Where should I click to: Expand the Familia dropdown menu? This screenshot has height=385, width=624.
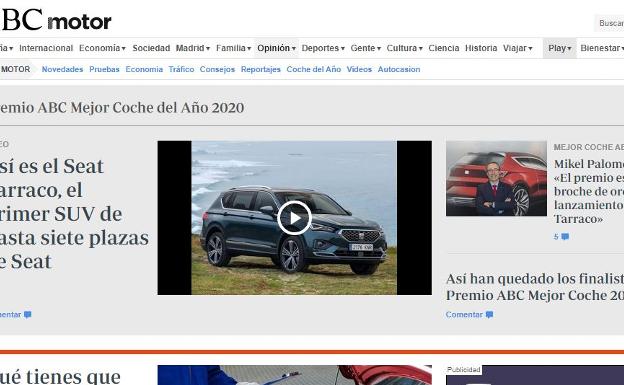tap(233, 48)
